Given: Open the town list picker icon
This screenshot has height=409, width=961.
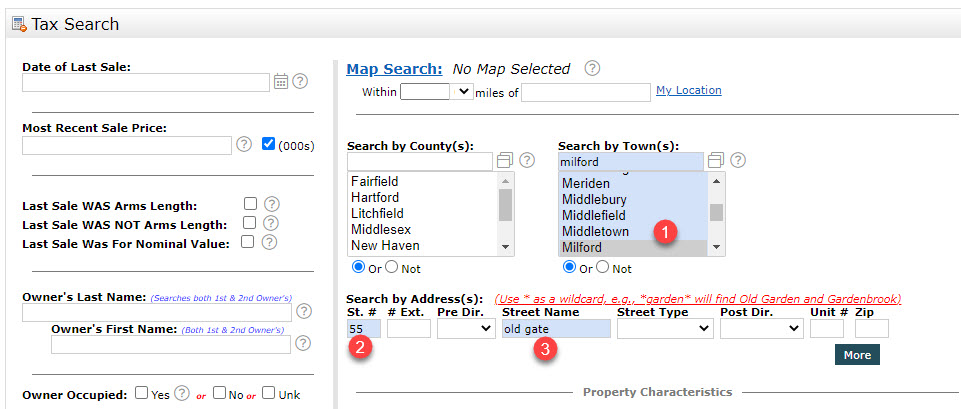Looking at the screenshot, I should coord(715,161).
